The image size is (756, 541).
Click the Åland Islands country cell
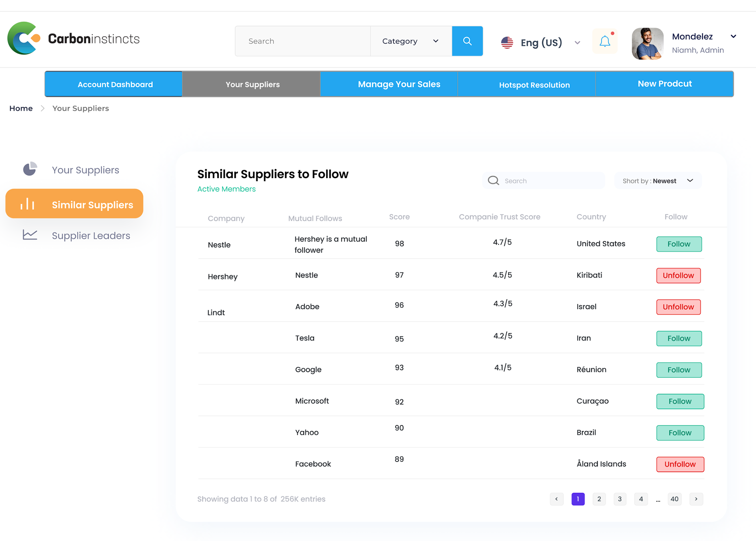pos(601,464)
